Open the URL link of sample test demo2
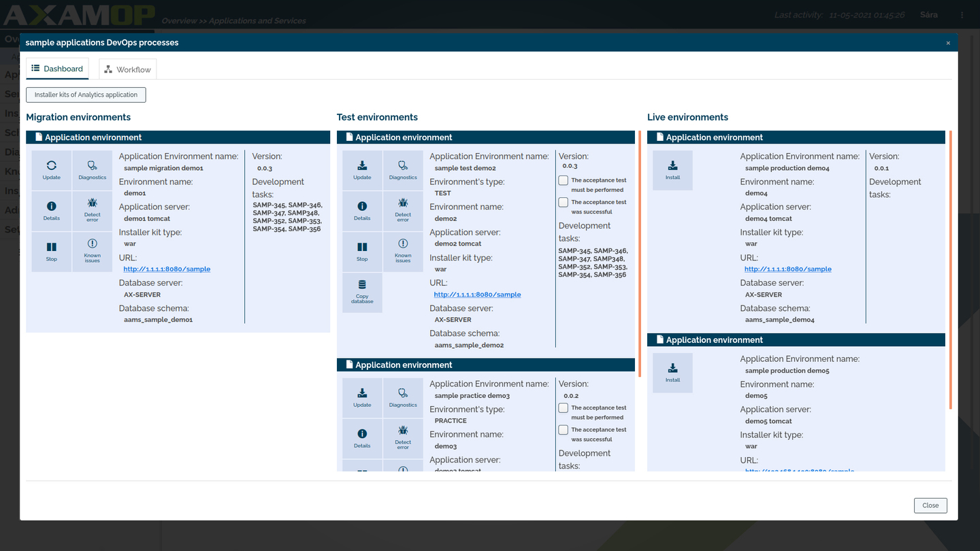This screenshot has width=980, height=551. tap(477, 295)
